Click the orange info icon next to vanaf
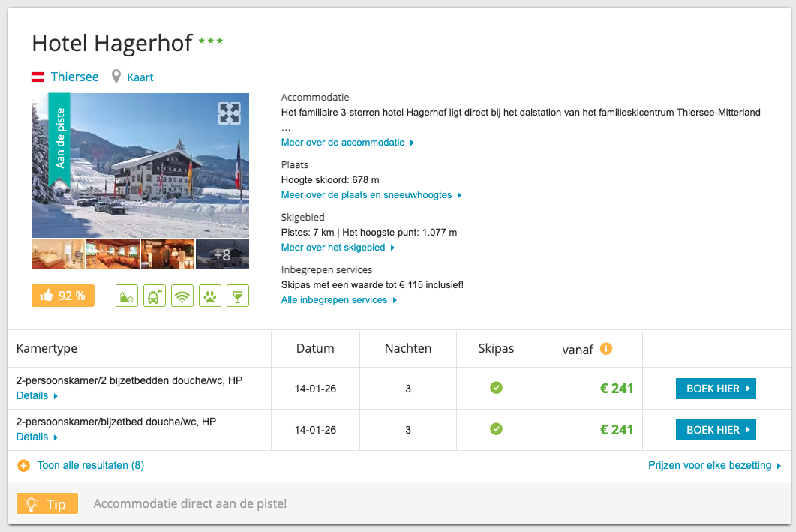796x532 pixels. pyautogui.click(x=606, y=348)
